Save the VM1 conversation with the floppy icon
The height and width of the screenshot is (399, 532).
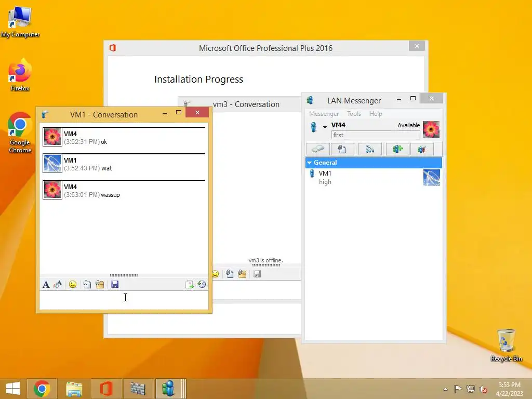pyautogui.click(x=115, y=284)
